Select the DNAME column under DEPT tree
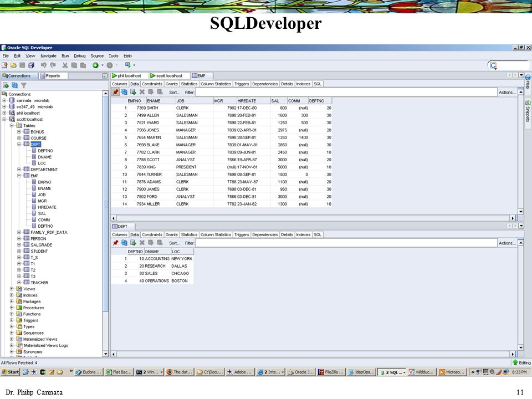 click(x=44, y=157)
